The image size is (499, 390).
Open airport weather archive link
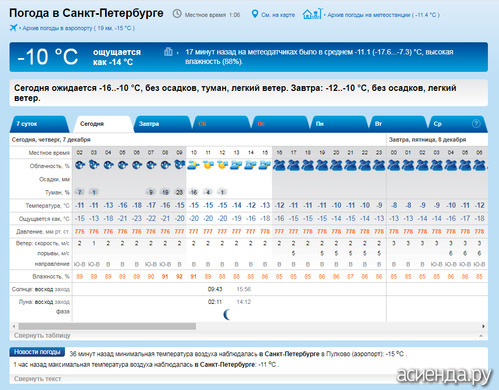(79, 28)
